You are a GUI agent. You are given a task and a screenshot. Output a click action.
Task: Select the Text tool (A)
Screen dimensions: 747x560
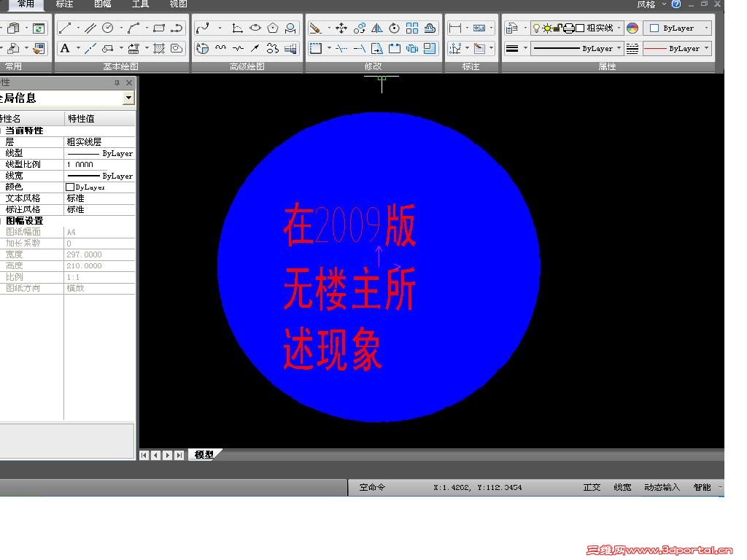[x=65, y=48]
